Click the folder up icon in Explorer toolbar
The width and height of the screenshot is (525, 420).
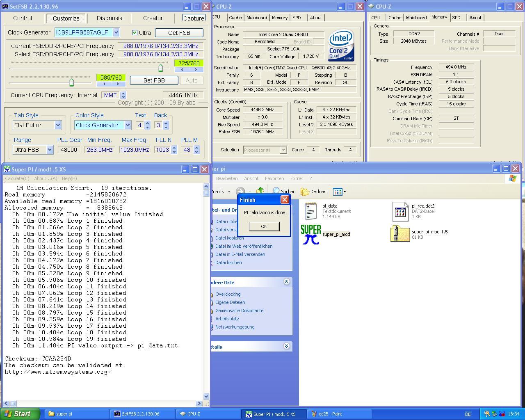(x=260, y=191)
